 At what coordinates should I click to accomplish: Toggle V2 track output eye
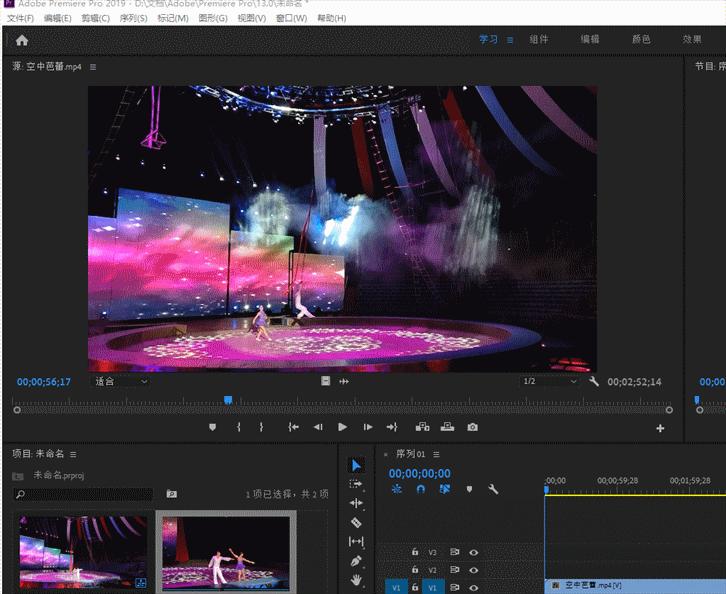[x=474, y=569]
